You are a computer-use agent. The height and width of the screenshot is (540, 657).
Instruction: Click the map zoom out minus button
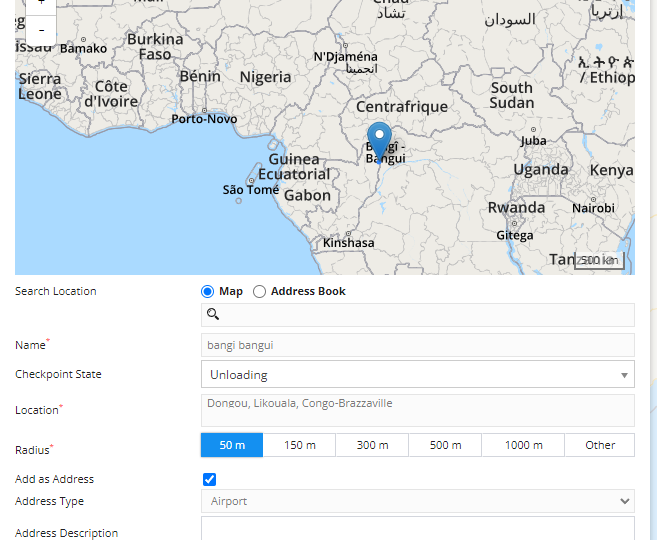point(41,29)
